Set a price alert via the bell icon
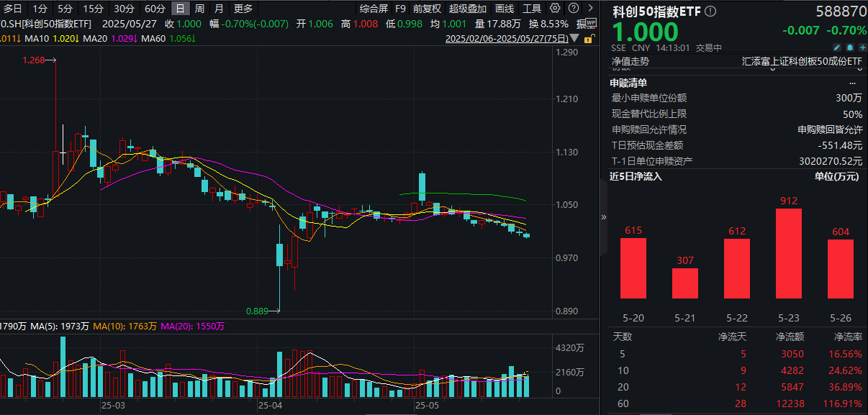The width and height of the screenshot is (868, 415). pyautogui.click(x=850, y=47)
